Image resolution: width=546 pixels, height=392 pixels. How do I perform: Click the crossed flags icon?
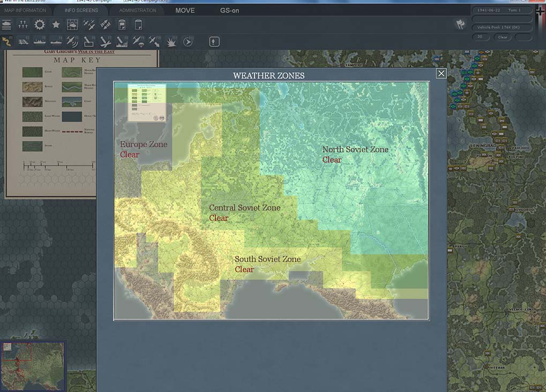tap(460, 25)
